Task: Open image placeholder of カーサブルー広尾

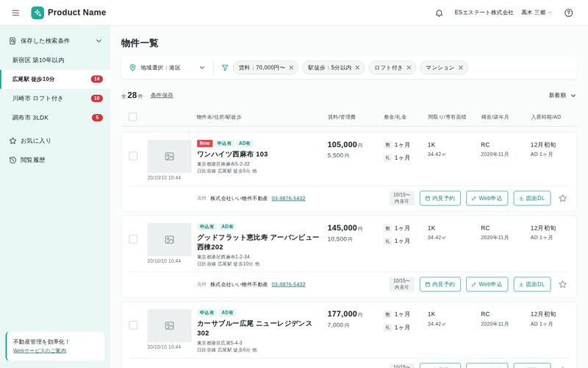Action: [x=169, y=325]
